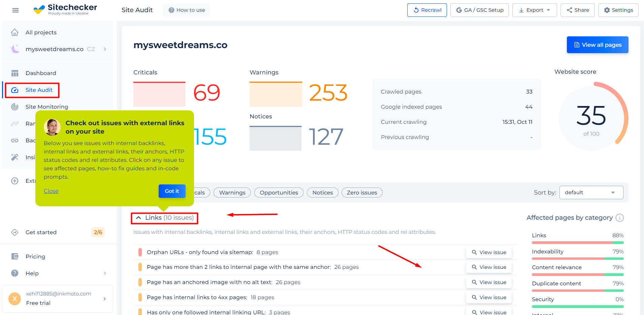Open Site Monitoring in the sidebar
The height and width of the screenshot is (315, 644).
coord(47,107)
